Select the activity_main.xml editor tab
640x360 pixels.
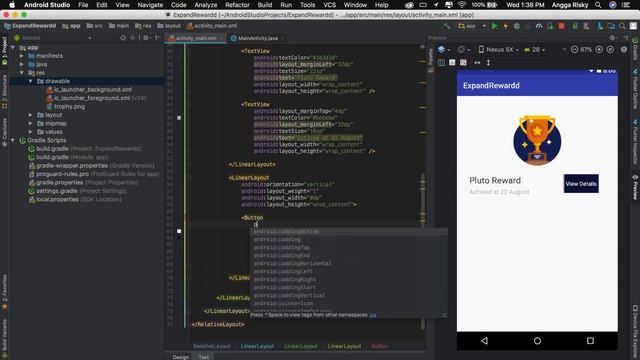pos(196,38)
